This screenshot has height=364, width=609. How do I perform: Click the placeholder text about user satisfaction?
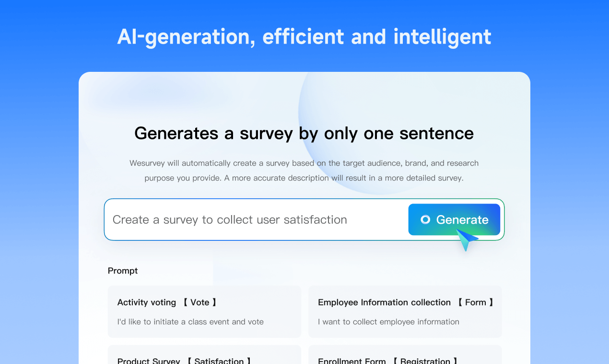tap(229, 219)
